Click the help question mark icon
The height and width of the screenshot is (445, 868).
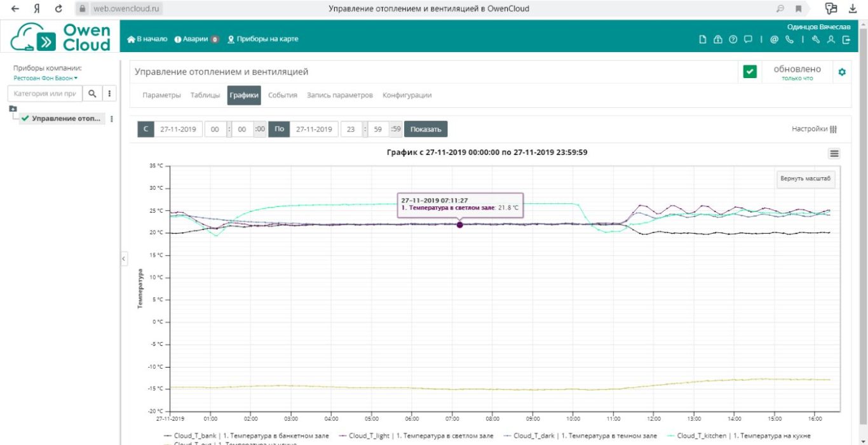pyautogui.click(x=733, y=39)
